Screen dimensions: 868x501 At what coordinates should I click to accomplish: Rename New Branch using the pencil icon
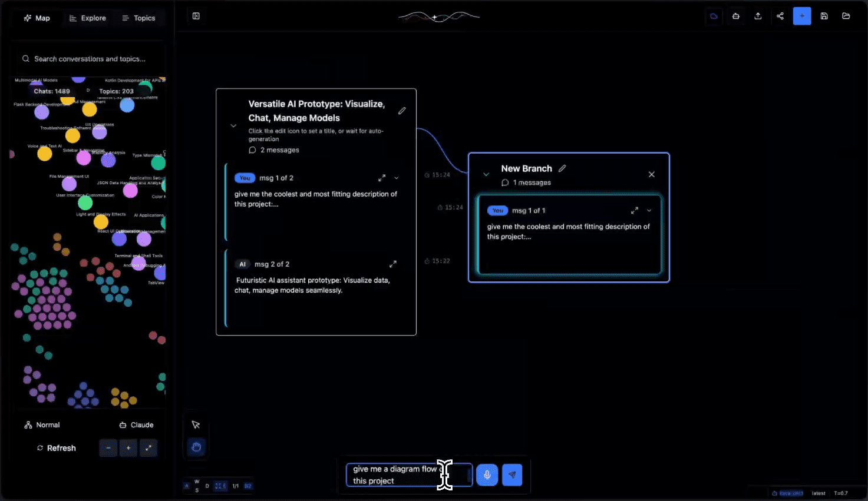562,168
